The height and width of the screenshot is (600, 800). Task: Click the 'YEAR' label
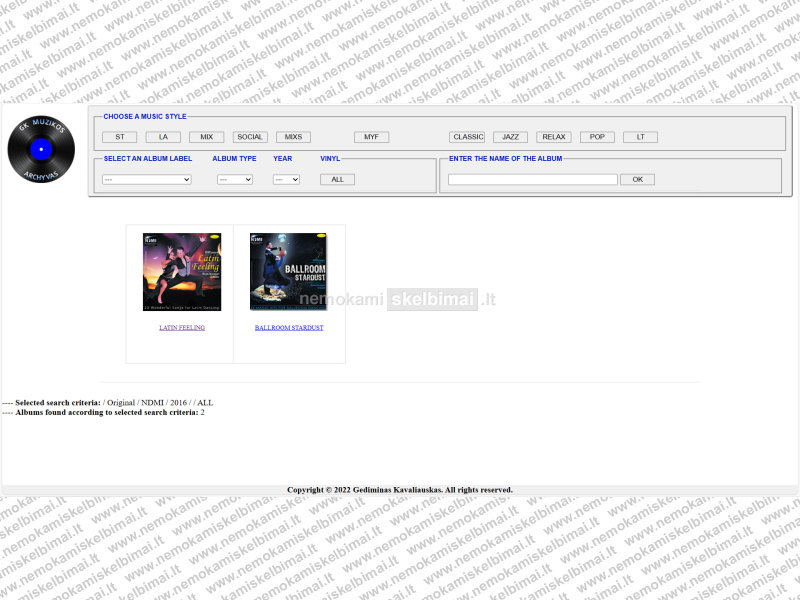coord(283,159)
